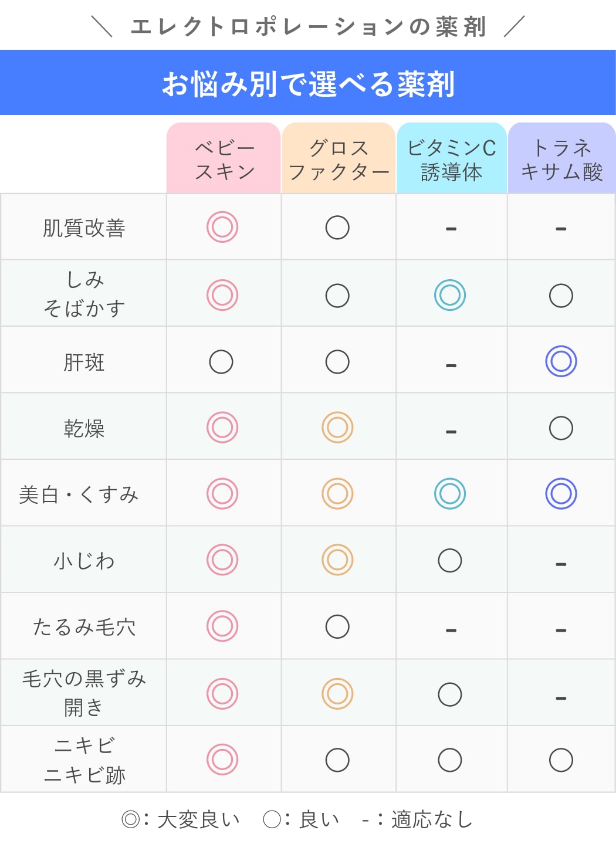This screenshot has height=844, width=616.
Task: Click the ニキビ ニキビ跡 row label
Action: pos(84,760)
